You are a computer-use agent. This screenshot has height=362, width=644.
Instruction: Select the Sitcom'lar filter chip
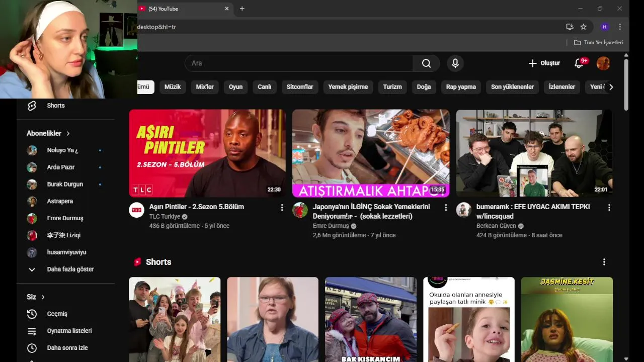click(300, 87)
